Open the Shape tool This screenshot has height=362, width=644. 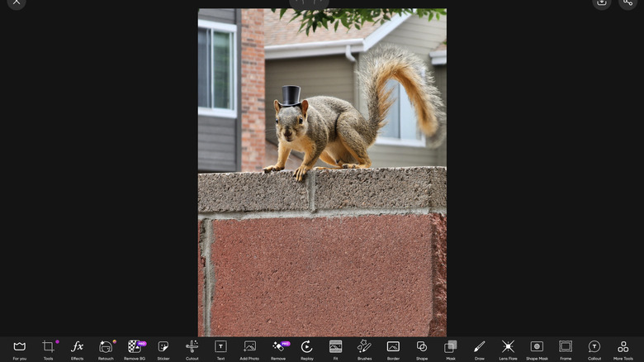click(422, 350)
